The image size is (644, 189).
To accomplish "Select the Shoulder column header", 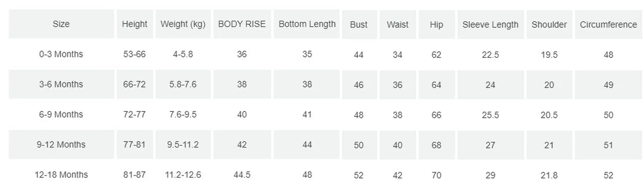I will (x=549, y=25).
